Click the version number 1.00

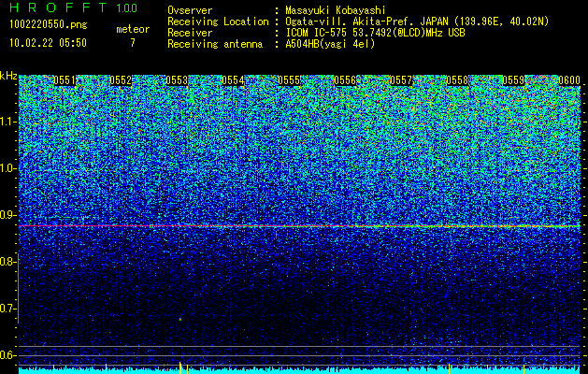pyautogui.click(x=126, y=7)
